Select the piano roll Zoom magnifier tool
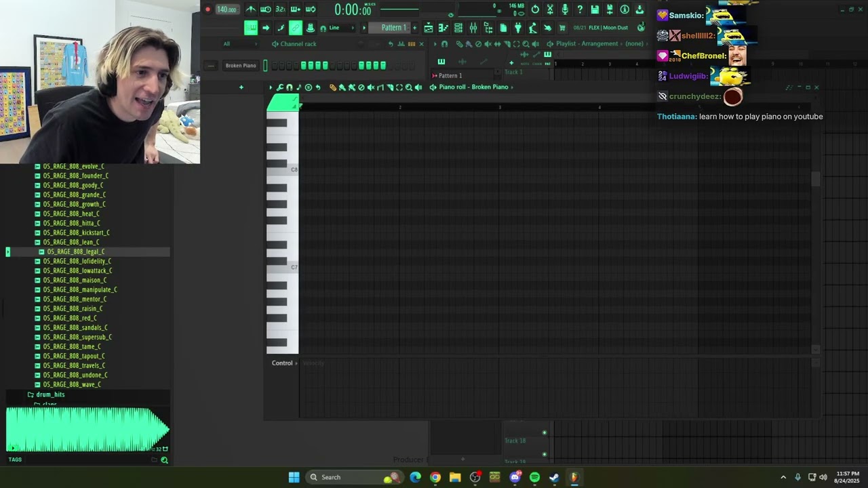The height and width of the screenshot is (488, 868). tap(409, 87)
